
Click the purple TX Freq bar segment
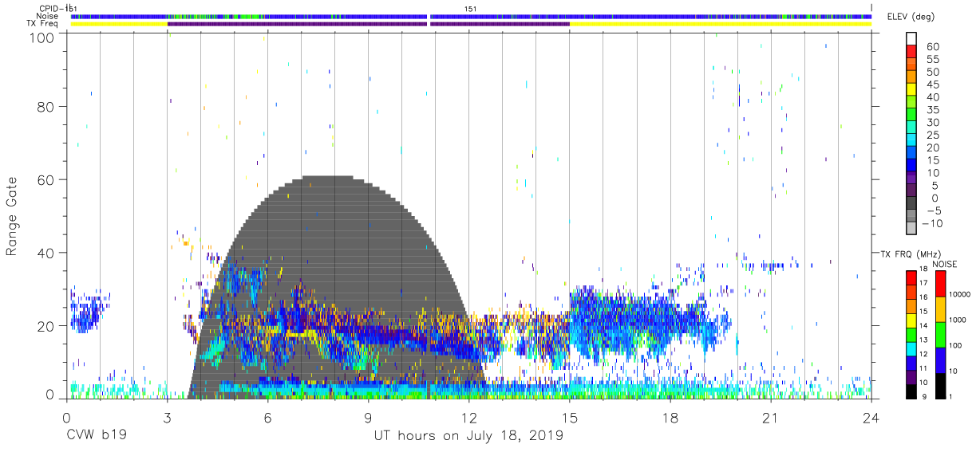coord(368,24)
